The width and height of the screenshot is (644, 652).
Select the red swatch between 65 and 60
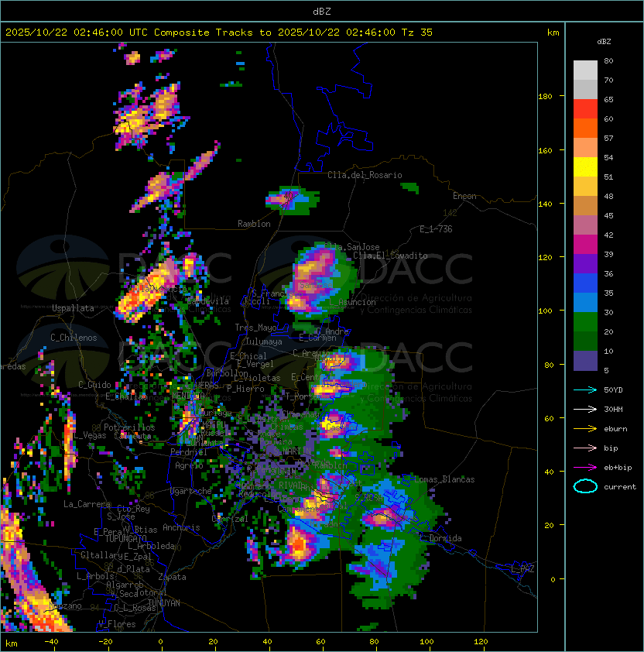click(x=585, y=109)
